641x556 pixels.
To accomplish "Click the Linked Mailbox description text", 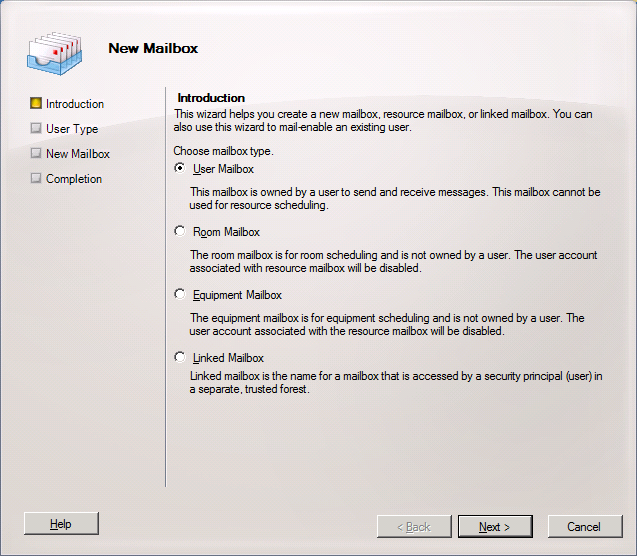I will pos(396,383).
